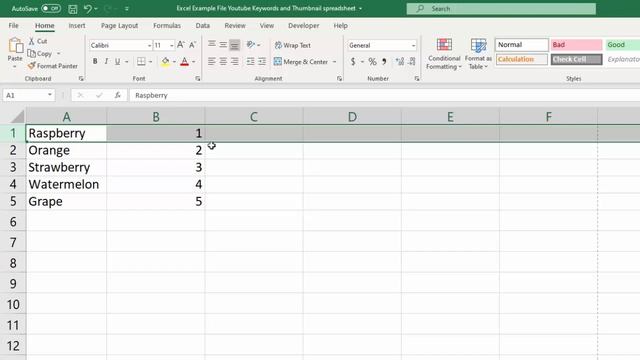Click the Bottom Align icon
The width and height of the screenshot is (640, 360).
pos(234,44)
